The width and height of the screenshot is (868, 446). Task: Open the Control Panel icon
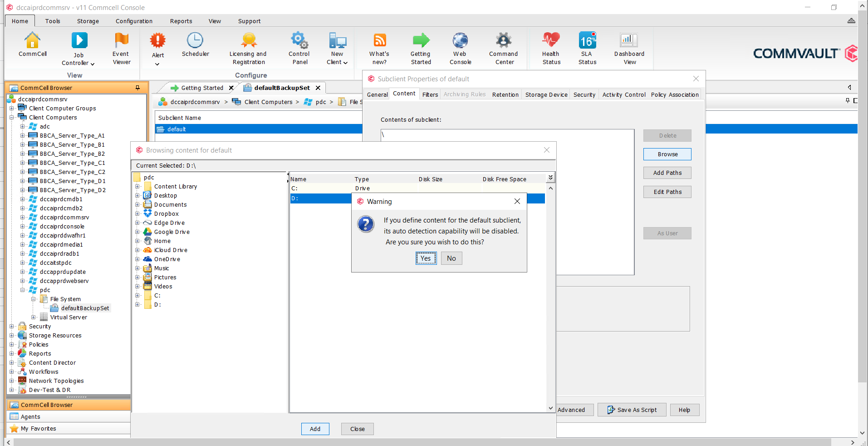coord(299,49)
